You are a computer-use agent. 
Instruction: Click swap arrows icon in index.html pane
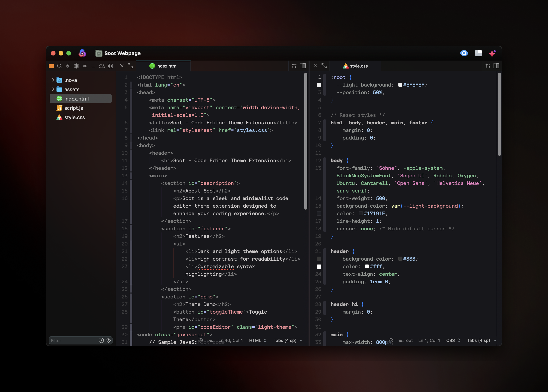coord(294,66)
